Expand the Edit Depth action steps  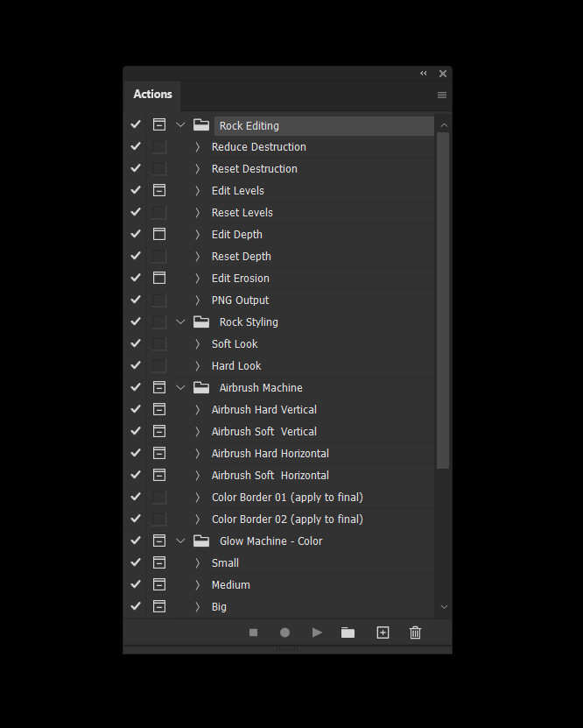(x=197, y=235)
